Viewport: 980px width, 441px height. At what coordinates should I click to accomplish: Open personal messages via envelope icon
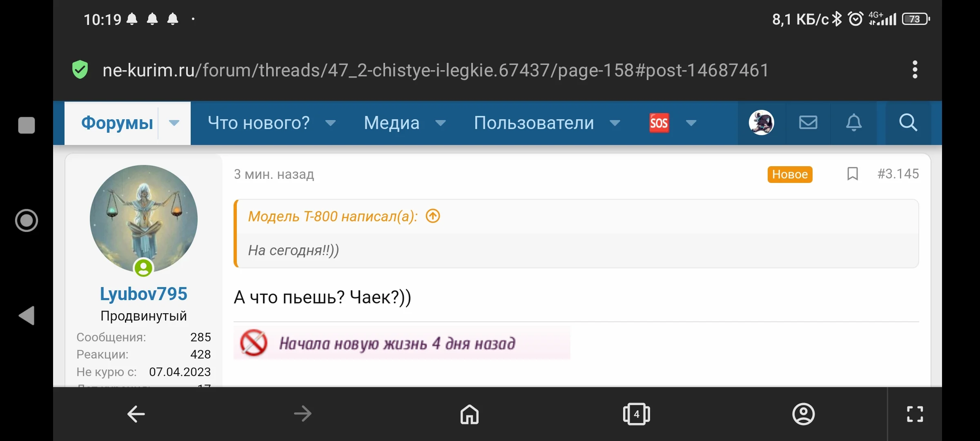(808, 122)
